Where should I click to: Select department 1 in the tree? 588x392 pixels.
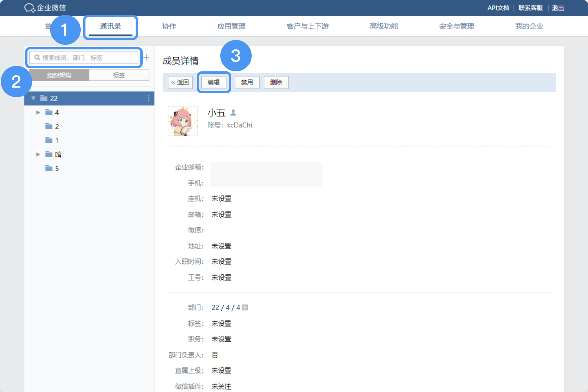(x=89, y=140)
